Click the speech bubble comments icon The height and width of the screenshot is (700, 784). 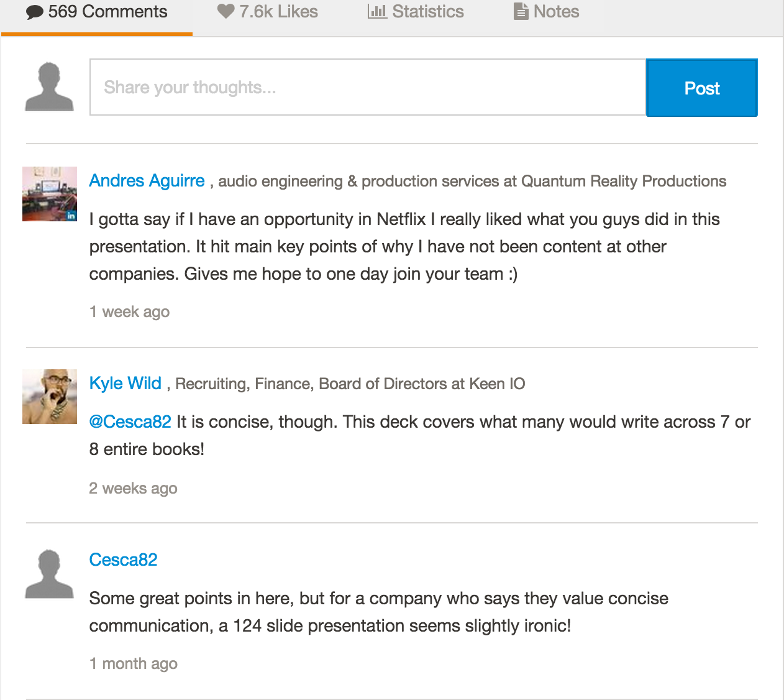click(x=35, y=12)
